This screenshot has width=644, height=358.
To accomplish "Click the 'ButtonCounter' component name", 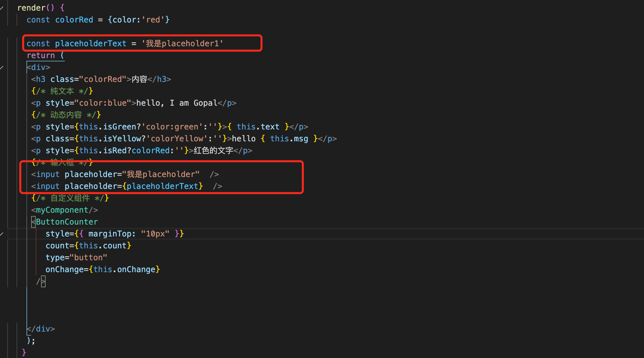I will pyautogui.click(x=67, y=222).
